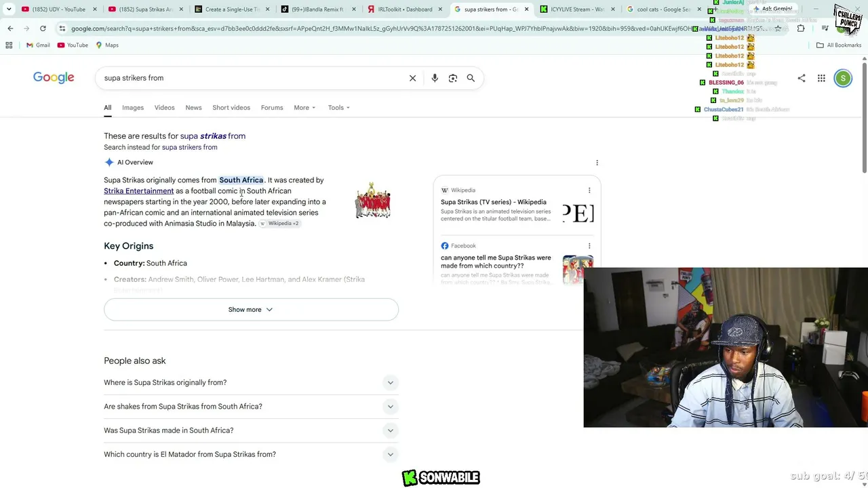The height and width of the screenshot is (488, 868).
Task: Go to Google homepage via logo
Action: [54, 78]
